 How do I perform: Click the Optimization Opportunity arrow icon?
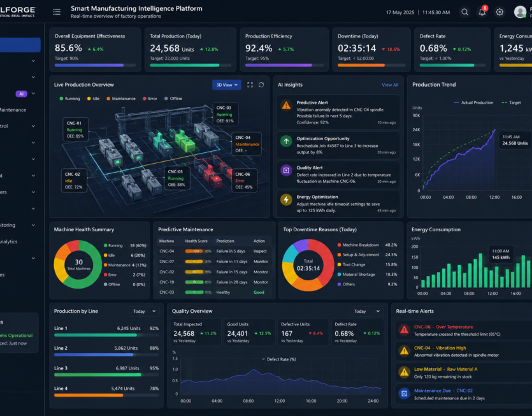pyautogui.click(x=286, y=141)
